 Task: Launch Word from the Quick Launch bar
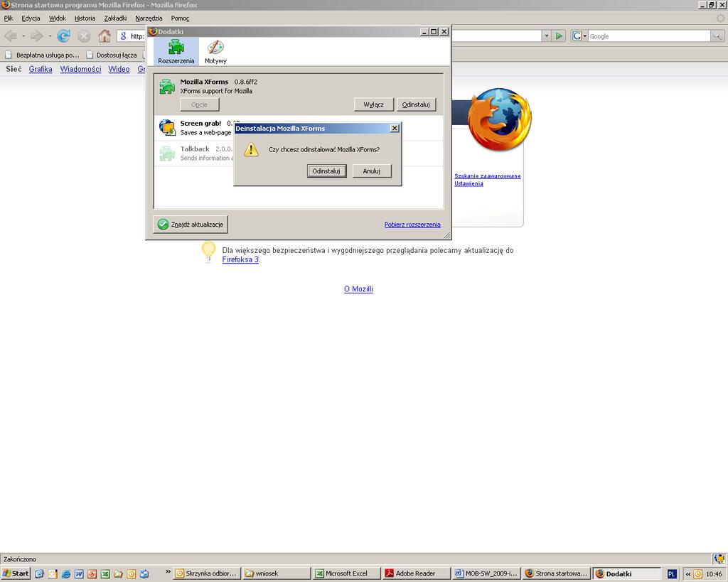(79, 573)
